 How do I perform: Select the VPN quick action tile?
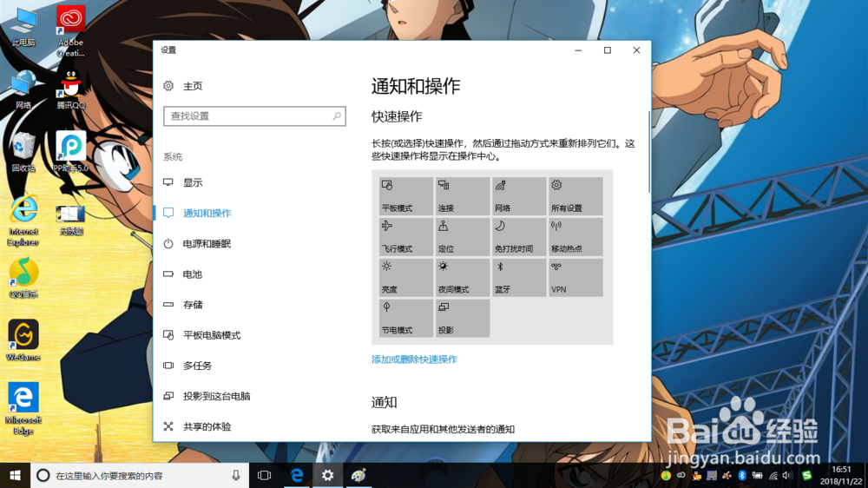pyautogui.click(x=575, y=278)
